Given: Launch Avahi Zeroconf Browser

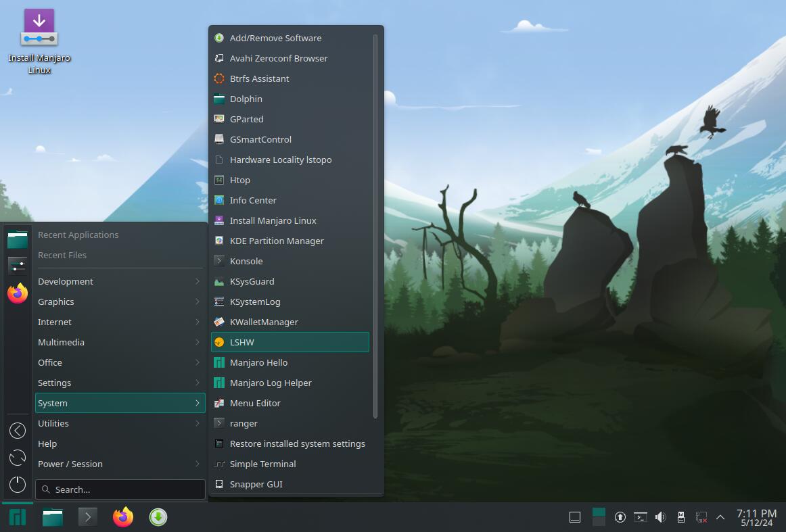Looking at the screenshot, I should (x=290, y=58).
